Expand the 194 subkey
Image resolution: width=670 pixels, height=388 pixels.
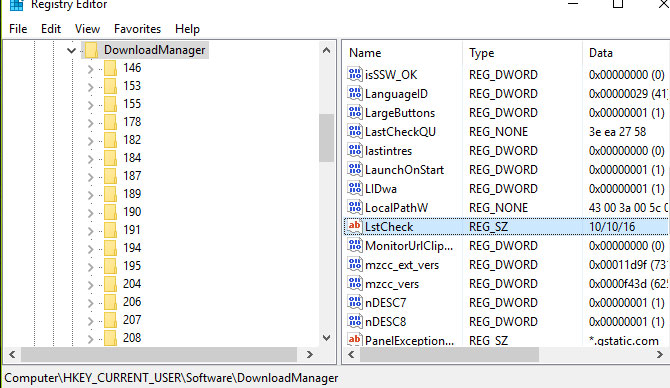(90, 248)
